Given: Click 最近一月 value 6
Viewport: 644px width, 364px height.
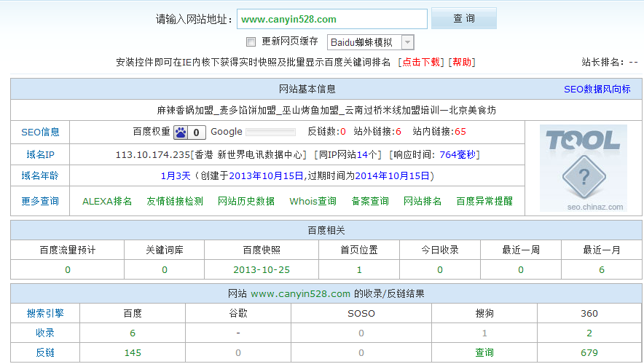Looking at the screenshot, I should click(602, 270).
